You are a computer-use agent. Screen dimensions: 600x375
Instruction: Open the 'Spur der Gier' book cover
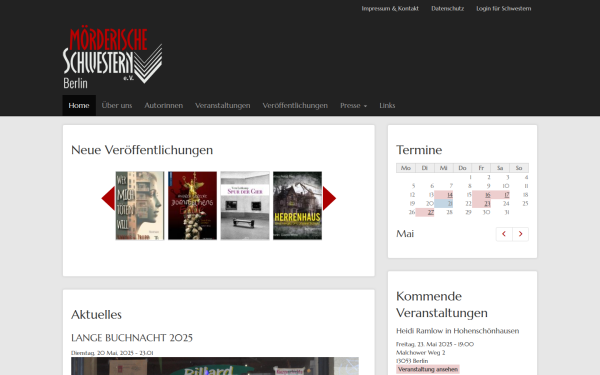coord(245,205)
